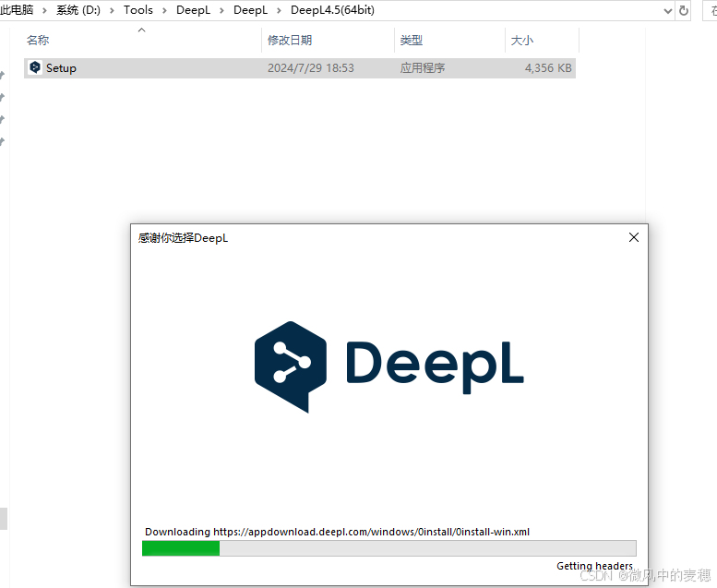Click the 2024/7/29 18:53 date cell
Screen dimensions: 717x588
310,68
